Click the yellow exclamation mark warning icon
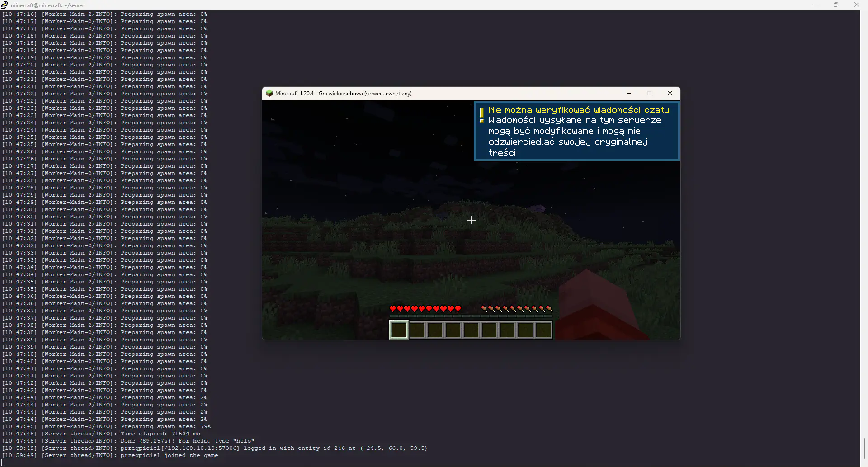868x467 pixels. coord(481,115)
